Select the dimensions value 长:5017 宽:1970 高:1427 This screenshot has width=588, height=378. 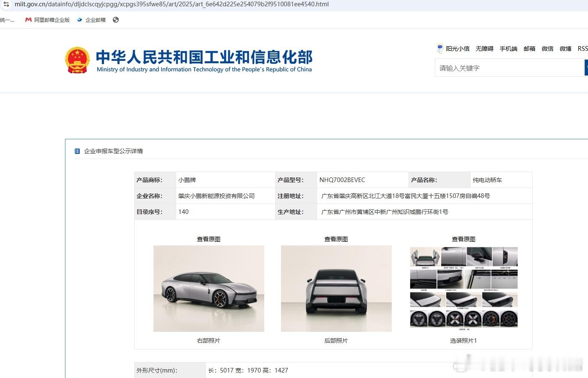[248, 370]
